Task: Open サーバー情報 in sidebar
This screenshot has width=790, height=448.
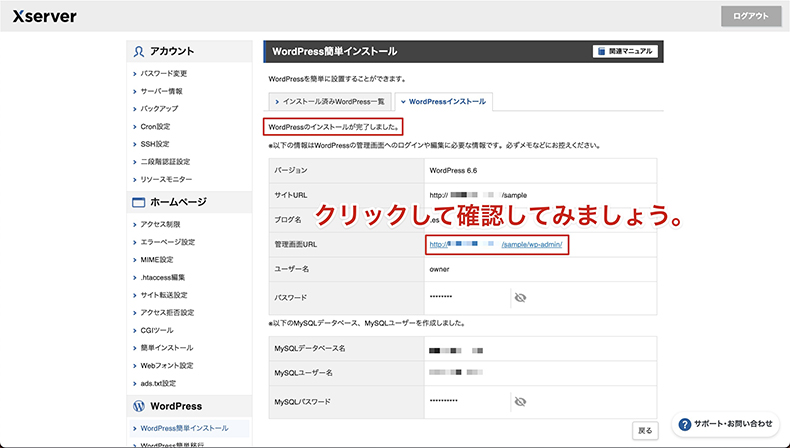Action: pyautogui.click(x=161, y=91)
